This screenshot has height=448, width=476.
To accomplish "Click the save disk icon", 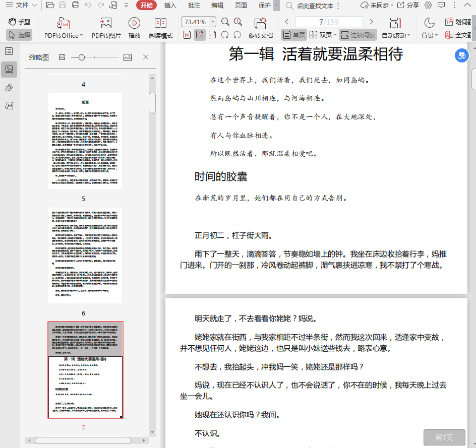I will click(x=63, y=5).
